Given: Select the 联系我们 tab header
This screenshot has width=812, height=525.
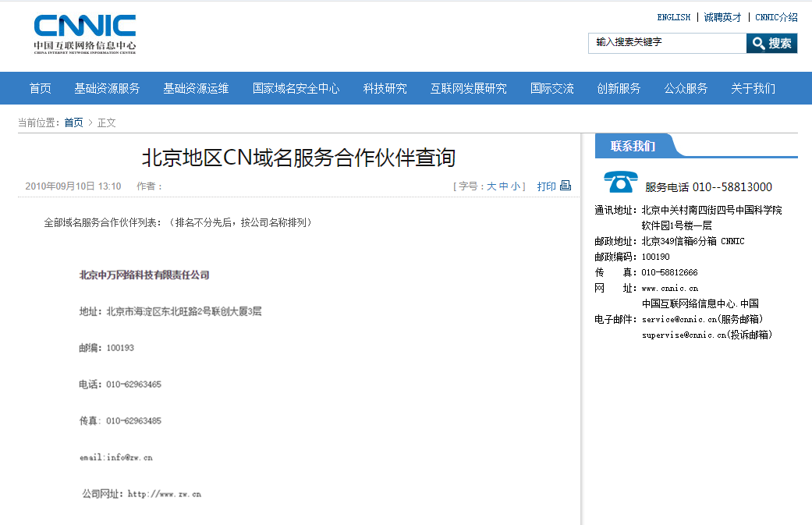Looking at the screenshot, I should coord(633,146).
